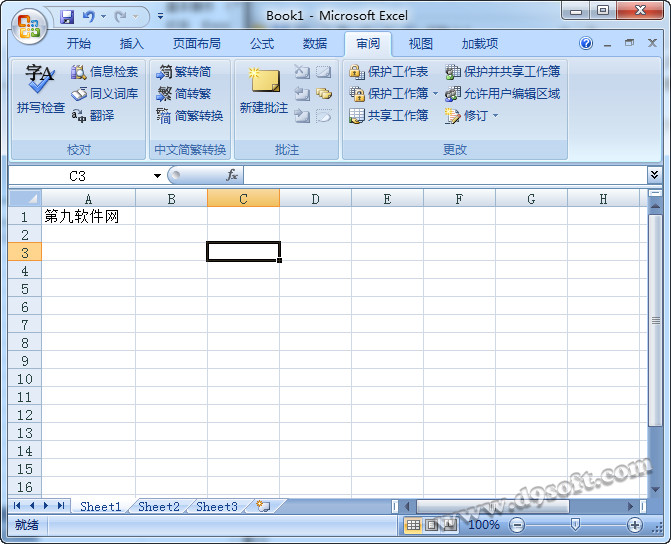Click the vertical scrollbar thumb
This screenshot has width=671, height=544.
pyautogui.click(x=656, y=320)
